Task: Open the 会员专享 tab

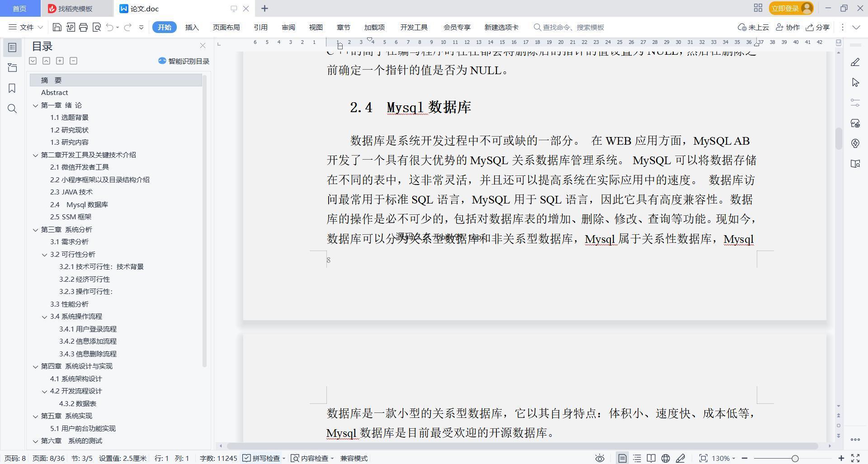Action: [457, 28]
